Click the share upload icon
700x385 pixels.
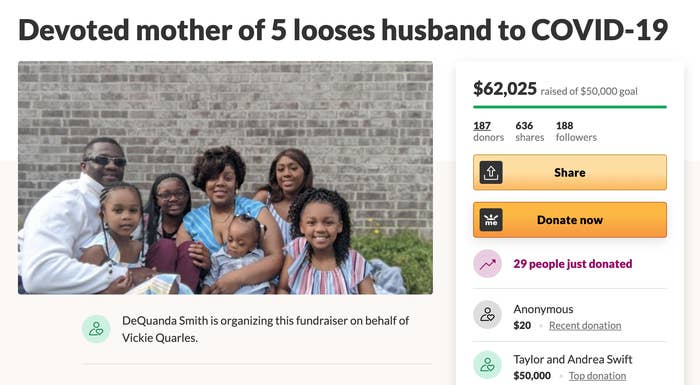pyautogui.click(x=491, y=172)
